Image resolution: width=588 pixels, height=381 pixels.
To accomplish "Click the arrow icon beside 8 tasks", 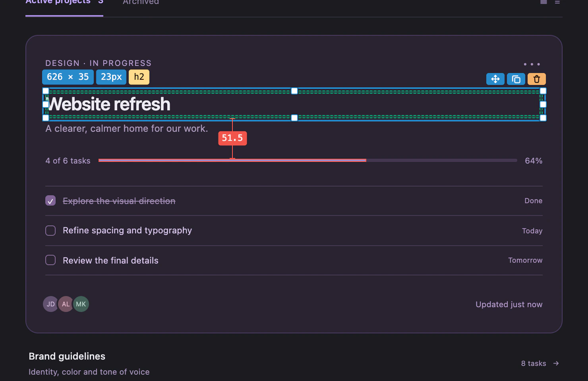I will point(556,363).
